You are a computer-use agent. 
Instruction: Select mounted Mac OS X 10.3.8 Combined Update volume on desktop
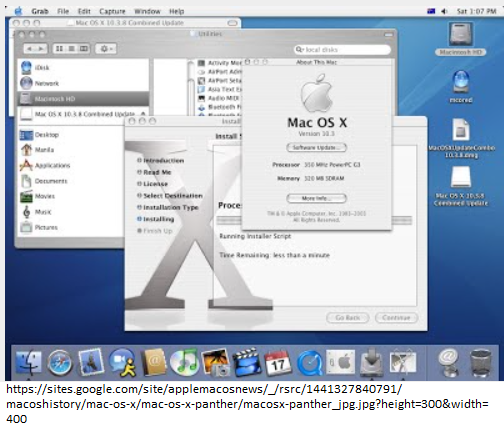(x=461, y=177)
